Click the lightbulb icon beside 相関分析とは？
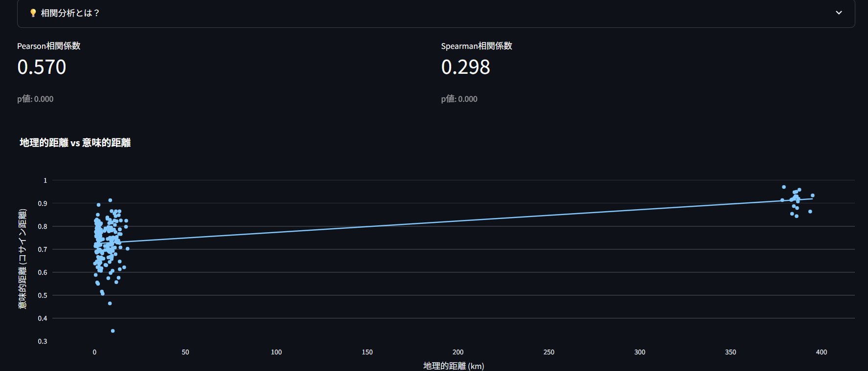 [x=33, y=13]
